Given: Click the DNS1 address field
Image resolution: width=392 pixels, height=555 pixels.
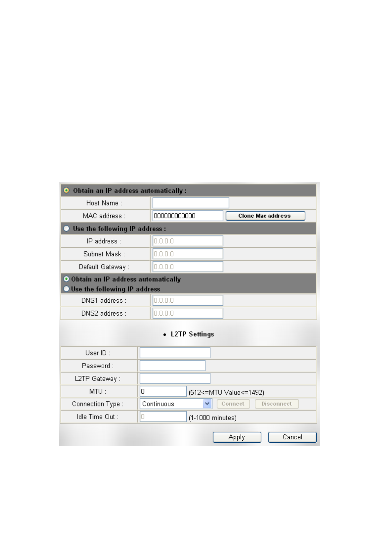Looking at the screenshot, I should [188, 300].
